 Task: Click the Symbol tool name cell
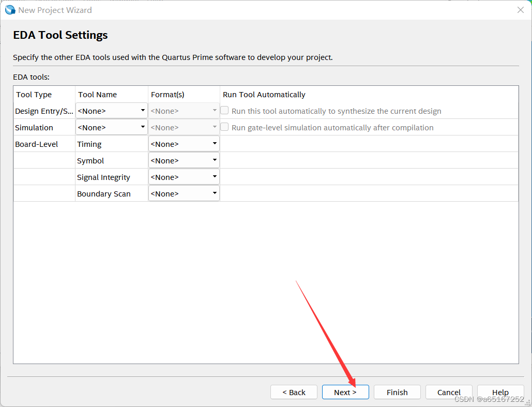point(112,161)
